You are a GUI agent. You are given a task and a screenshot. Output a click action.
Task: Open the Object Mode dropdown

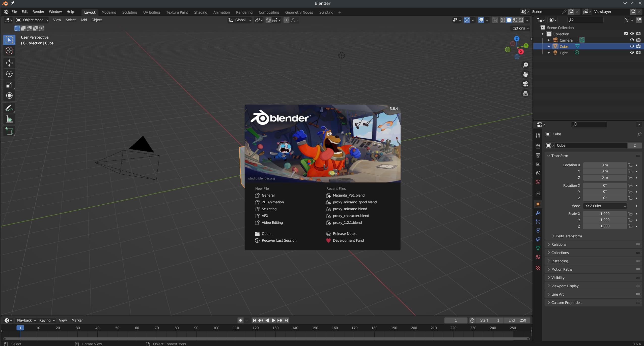point(32,20)
